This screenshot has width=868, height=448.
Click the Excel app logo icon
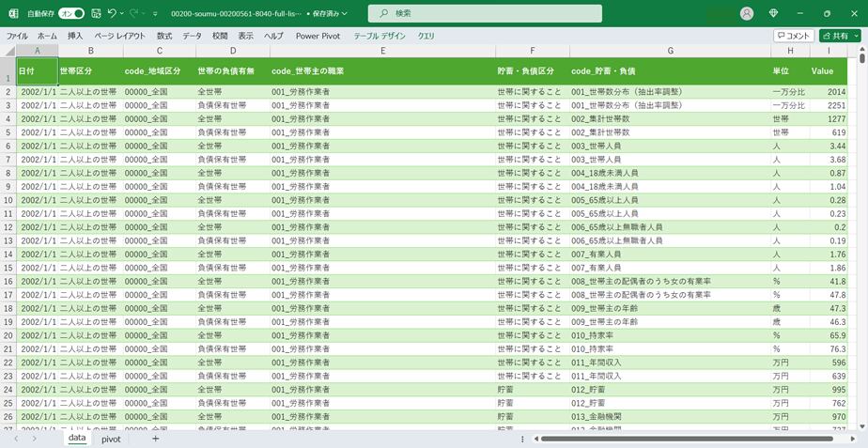(x=13, y=14)
